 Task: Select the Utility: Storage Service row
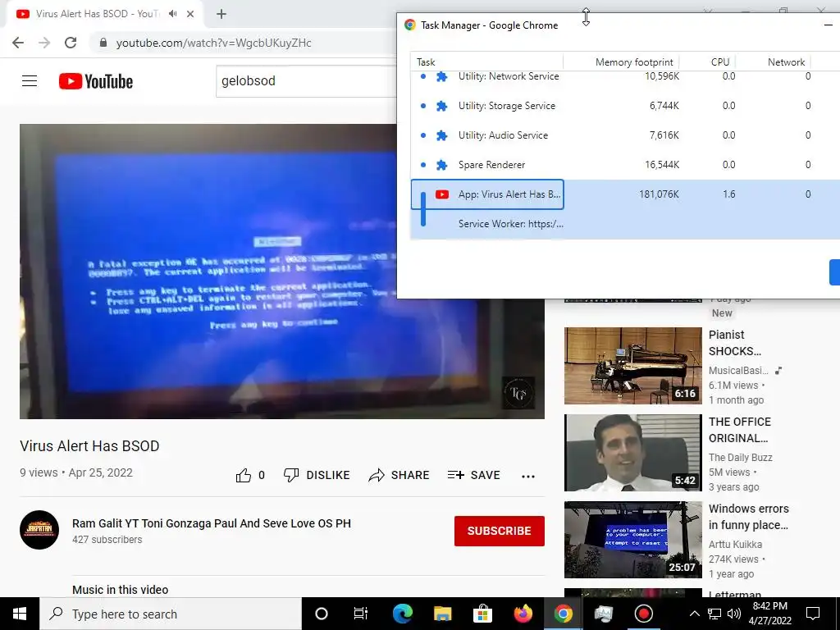625,106
